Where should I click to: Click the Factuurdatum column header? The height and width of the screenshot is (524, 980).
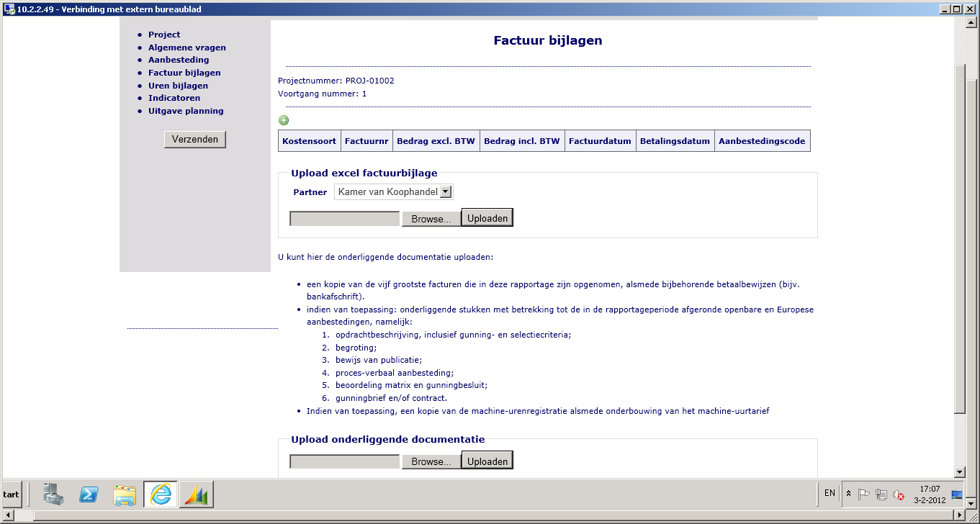tap(600, 141)
